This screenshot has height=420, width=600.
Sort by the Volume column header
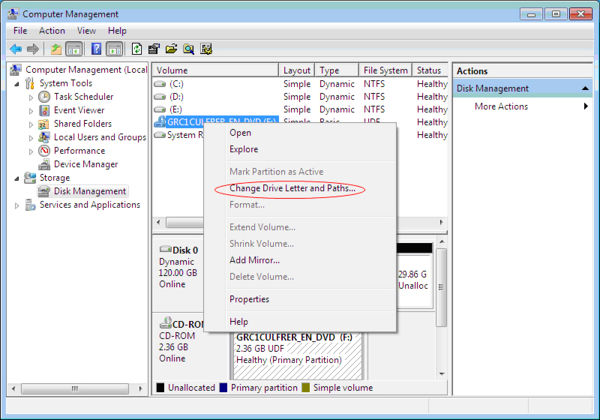tap(215, 70)
